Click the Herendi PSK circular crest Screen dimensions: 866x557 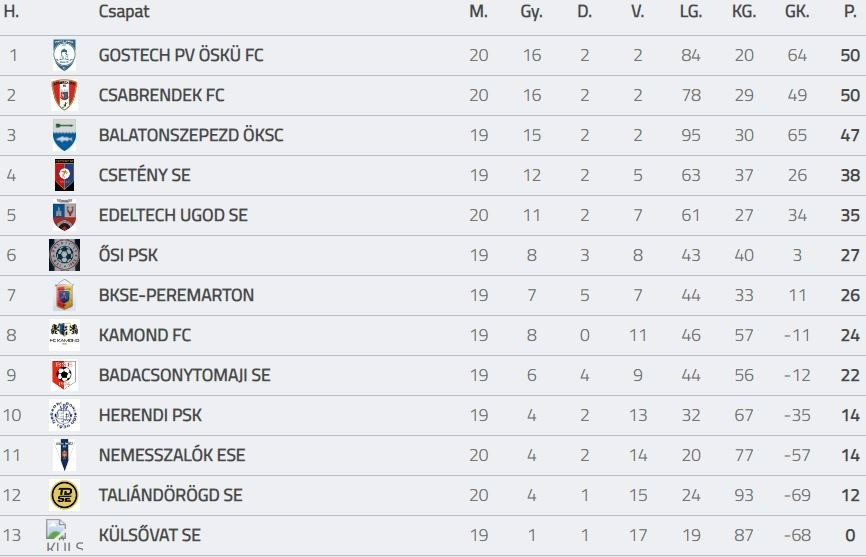[64, 415]
